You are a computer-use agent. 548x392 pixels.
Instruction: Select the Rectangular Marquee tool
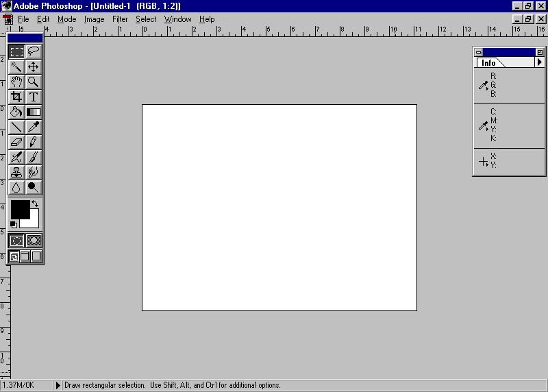tap(16, 52)
